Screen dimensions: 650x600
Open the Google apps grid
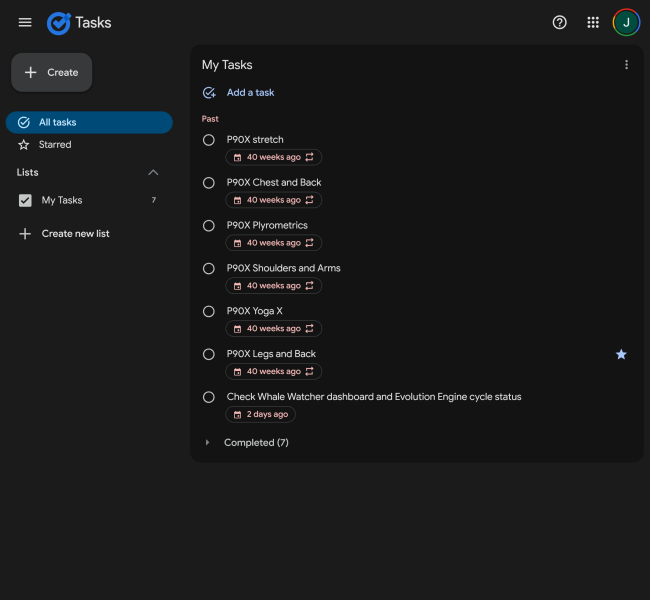pyautogui.click(x=593, y=22)
